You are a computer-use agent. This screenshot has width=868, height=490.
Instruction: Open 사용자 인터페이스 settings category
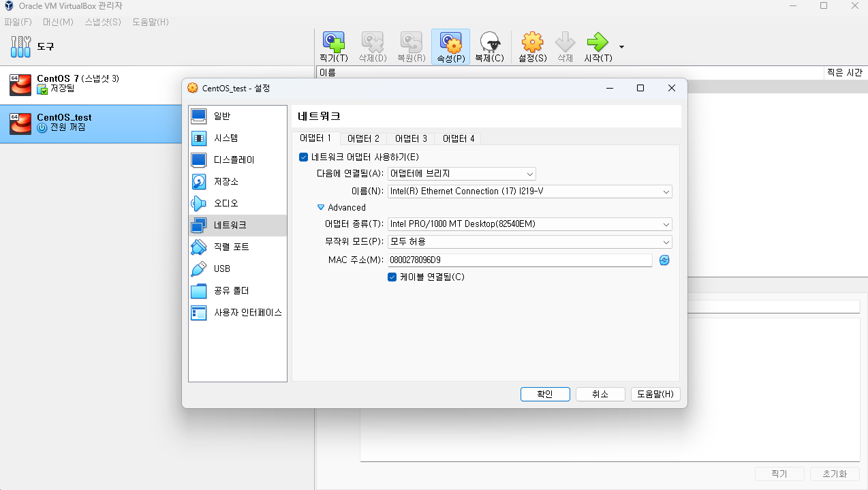pyautogui.click(x=238, y=312)
